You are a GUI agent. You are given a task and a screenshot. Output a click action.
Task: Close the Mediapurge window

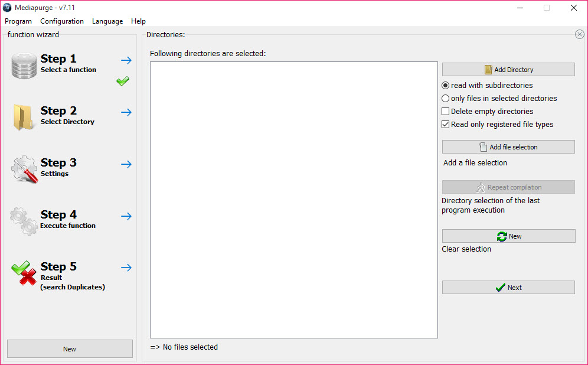(x=574, y=8)
